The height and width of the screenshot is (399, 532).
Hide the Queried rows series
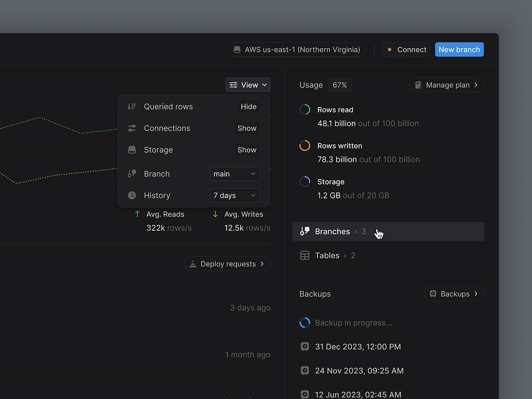pos(248,107)
